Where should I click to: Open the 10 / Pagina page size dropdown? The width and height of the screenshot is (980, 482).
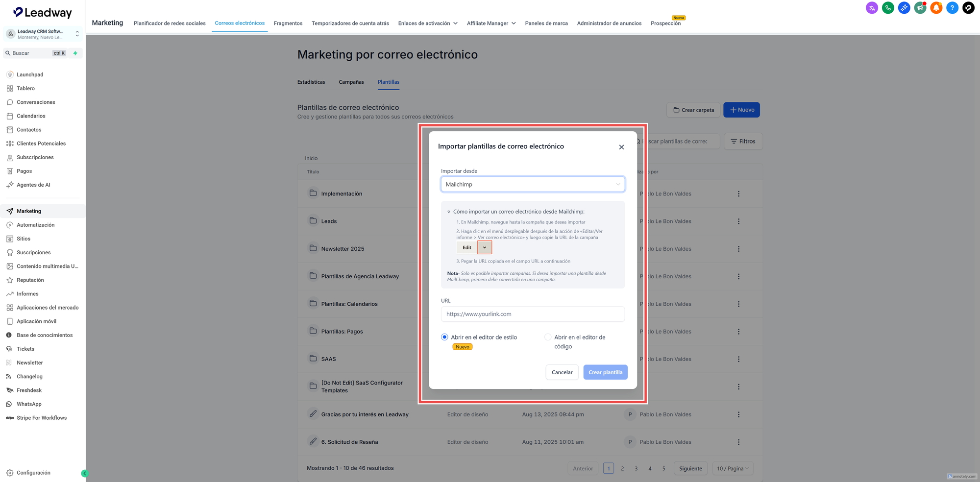tap(733, 469)
